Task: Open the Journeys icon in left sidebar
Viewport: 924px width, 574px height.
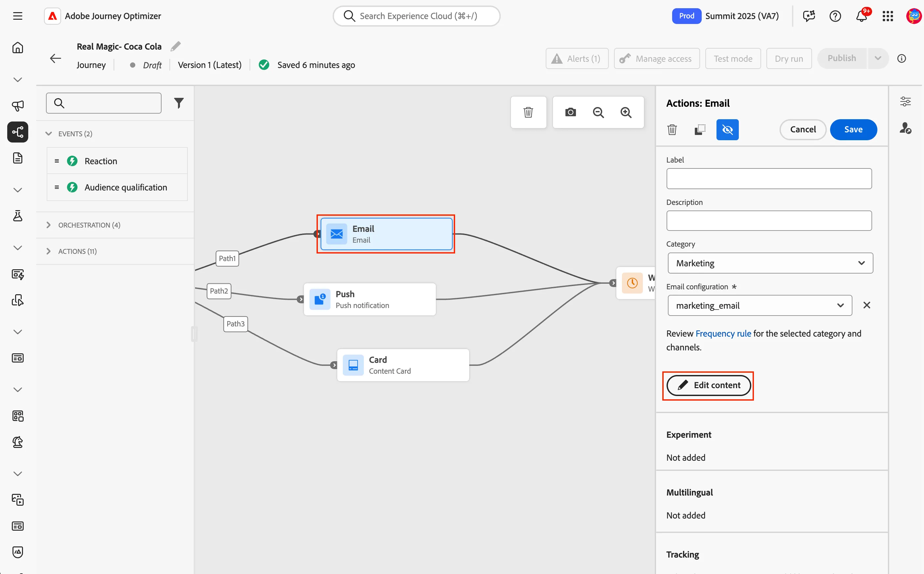Action: 18,132
